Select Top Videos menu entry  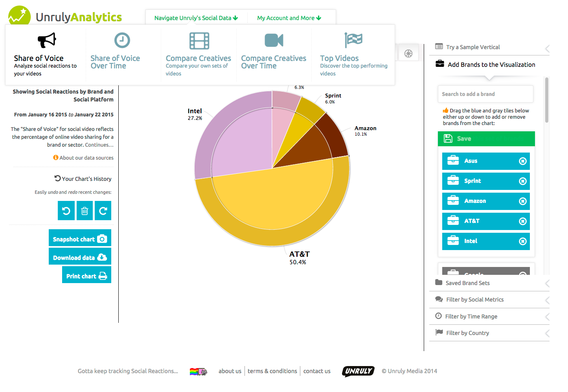click(x=353, y=55)
